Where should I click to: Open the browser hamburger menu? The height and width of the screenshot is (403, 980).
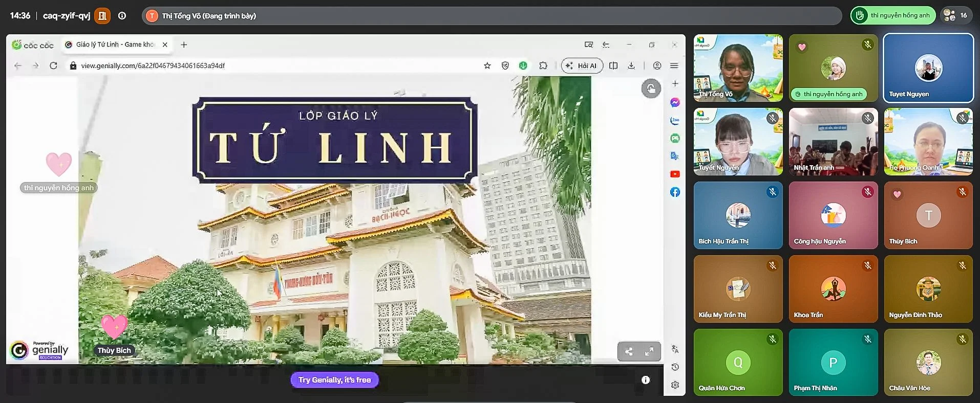tap(674, 65)
